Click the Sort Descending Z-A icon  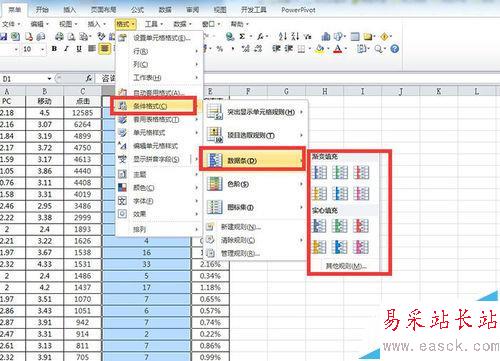295,37
